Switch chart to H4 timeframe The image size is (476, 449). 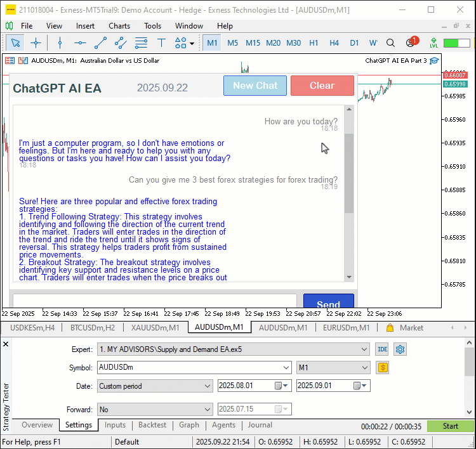(x=334, y=42)
